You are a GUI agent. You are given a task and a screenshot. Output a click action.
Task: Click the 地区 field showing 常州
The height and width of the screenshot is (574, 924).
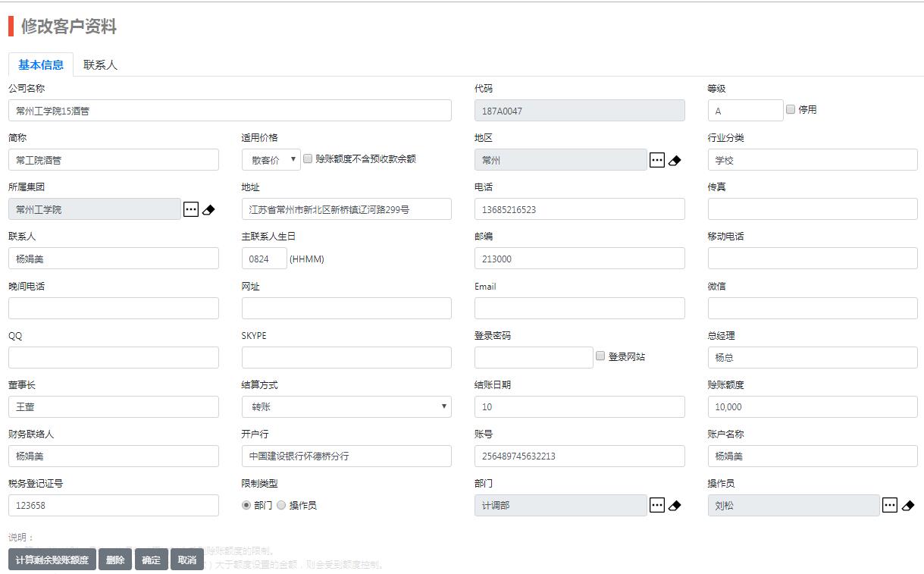coord(561,160)
